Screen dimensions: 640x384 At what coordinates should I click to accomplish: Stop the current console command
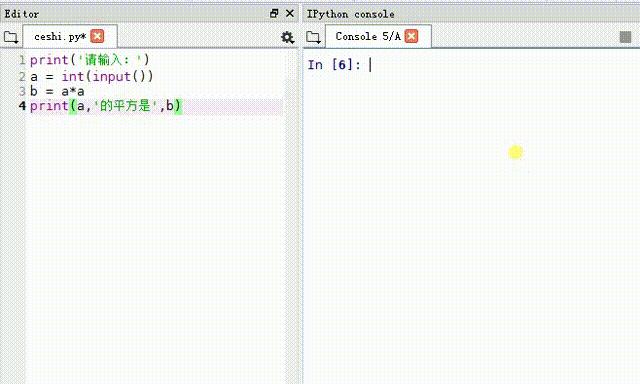point(625,37)
